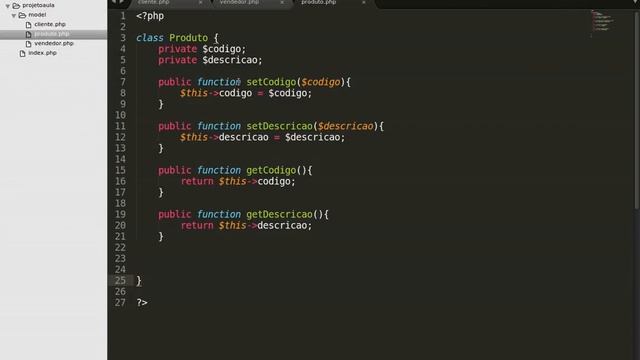Select the model folder label
Screen dimensions: 640x360
(x=37, y=15)
